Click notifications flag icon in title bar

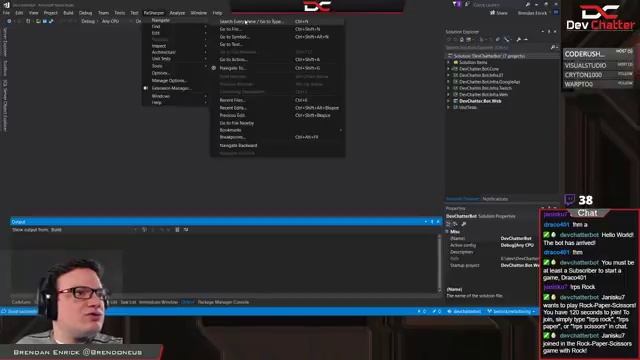tap(456, 4)
